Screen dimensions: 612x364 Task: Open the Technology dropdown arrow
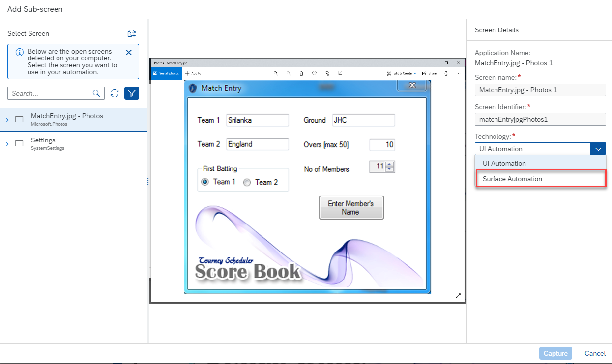click(598, 149)
